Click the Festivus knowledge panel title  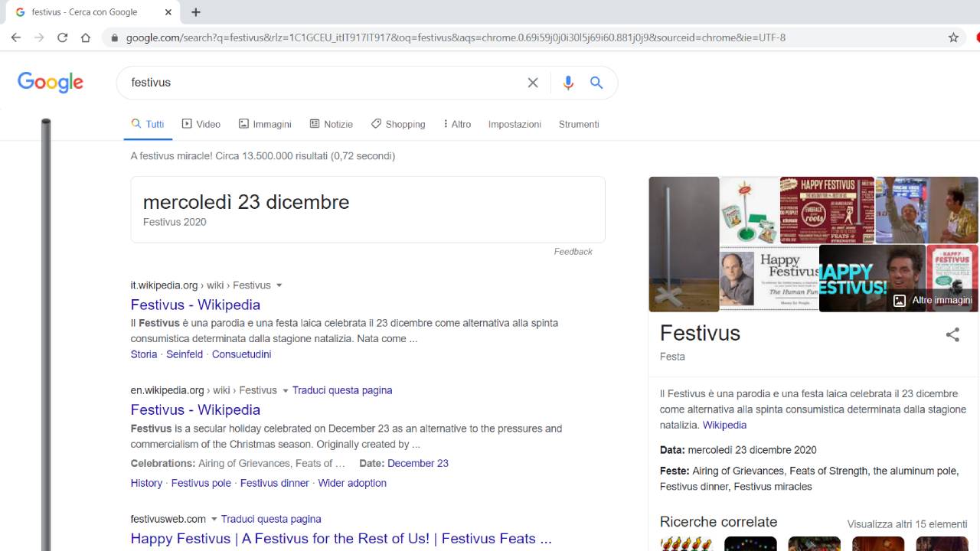coord(700,333)
